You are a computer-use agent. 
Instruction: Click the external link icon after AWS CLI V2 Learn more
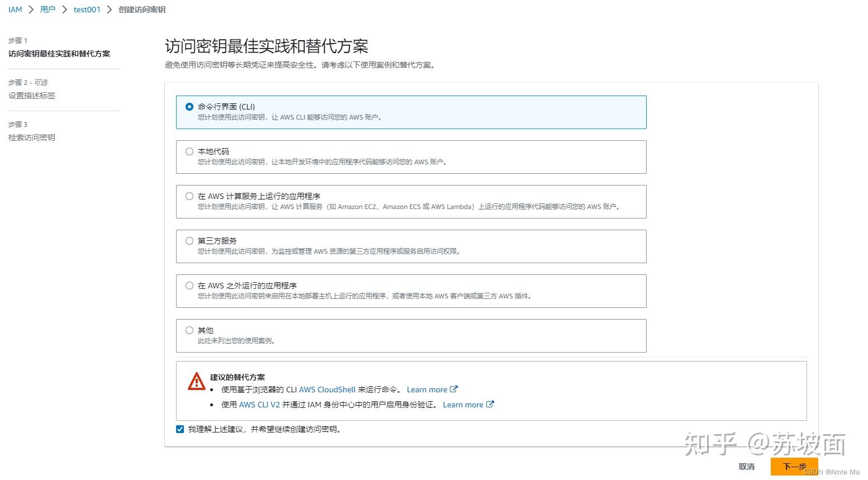pos(490,404)
